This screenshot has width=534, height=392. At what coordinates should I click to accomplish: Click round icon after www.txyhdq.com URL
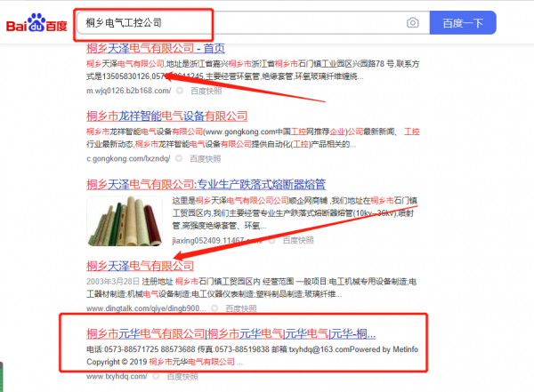coord(156,376)
